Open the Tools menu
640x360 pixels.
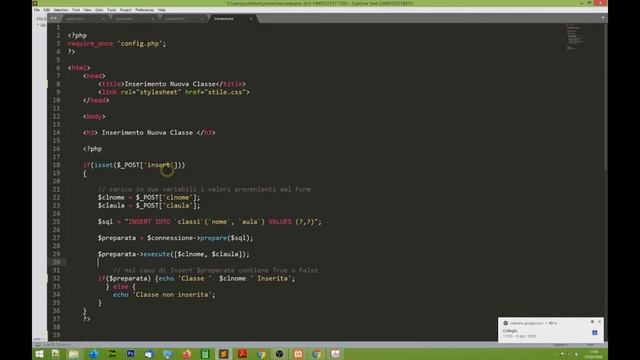pos(111,10)
